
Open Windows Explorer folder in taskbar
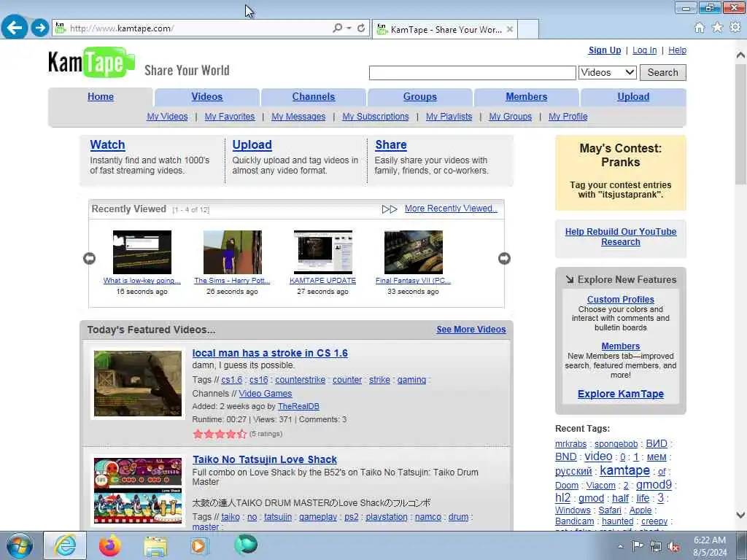click(155, 546)
